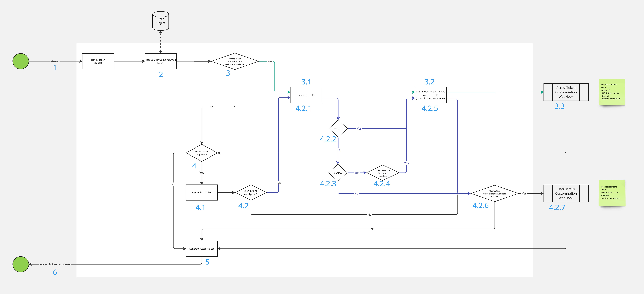The width and height of the screenshot is (644, 294).
Task: Select the Merge User Object claims box
Action: [430, 95]
